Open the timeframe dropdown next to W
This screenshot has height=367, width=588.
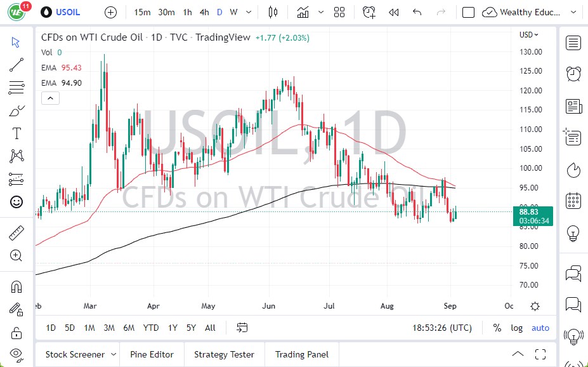click(x=248, y=12)
